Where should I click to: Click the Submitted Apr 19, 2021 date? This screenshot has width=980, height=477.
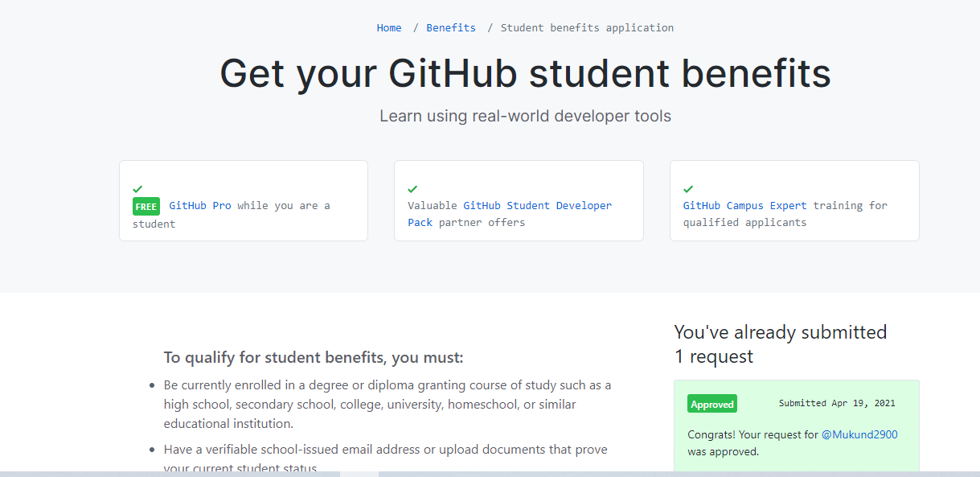click(837, 404)
